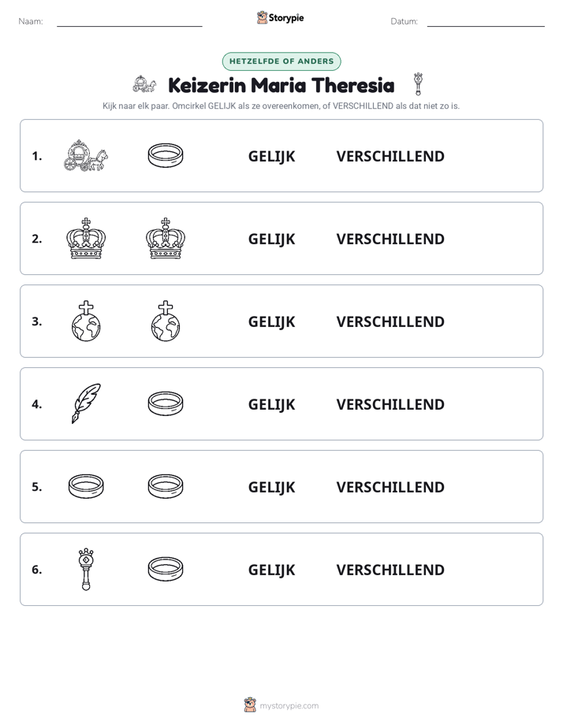Click the left globe orb in row 3
Screen dimensions: 563x728
click(86, 321)
